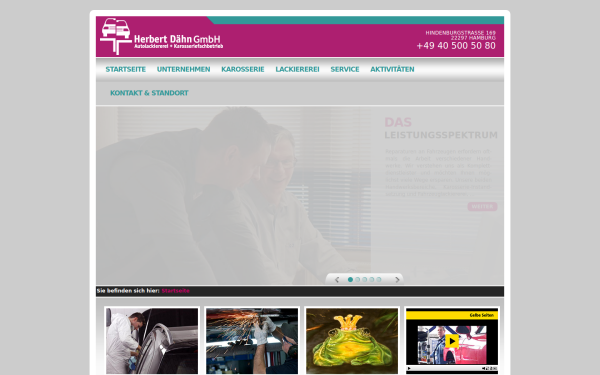600x375 pixels.
Task: Open the Aktivitäten menu item
Action: [x=392, y=70]
